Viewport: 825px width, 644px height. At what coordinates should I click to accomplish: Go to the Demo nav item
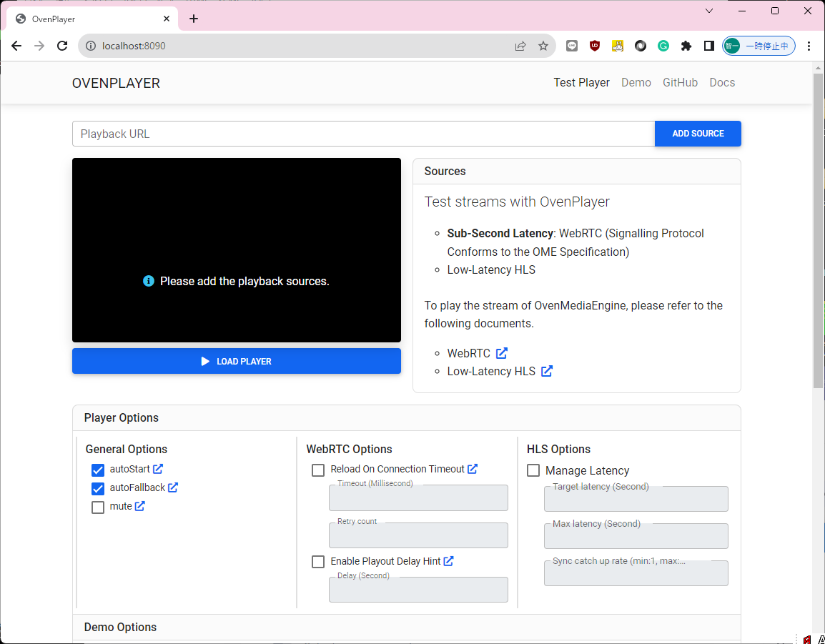click(x=636, y=83)
